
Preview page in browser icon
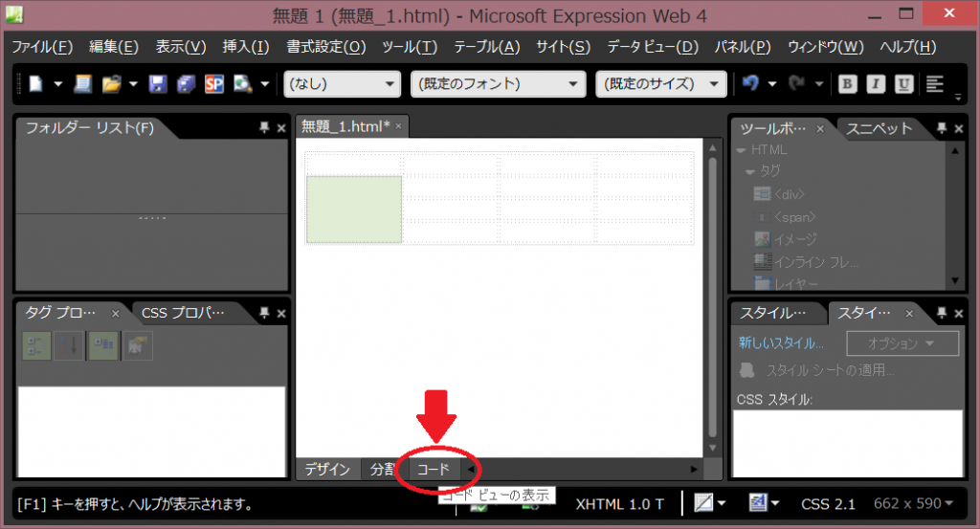click(x=242, y=83)
